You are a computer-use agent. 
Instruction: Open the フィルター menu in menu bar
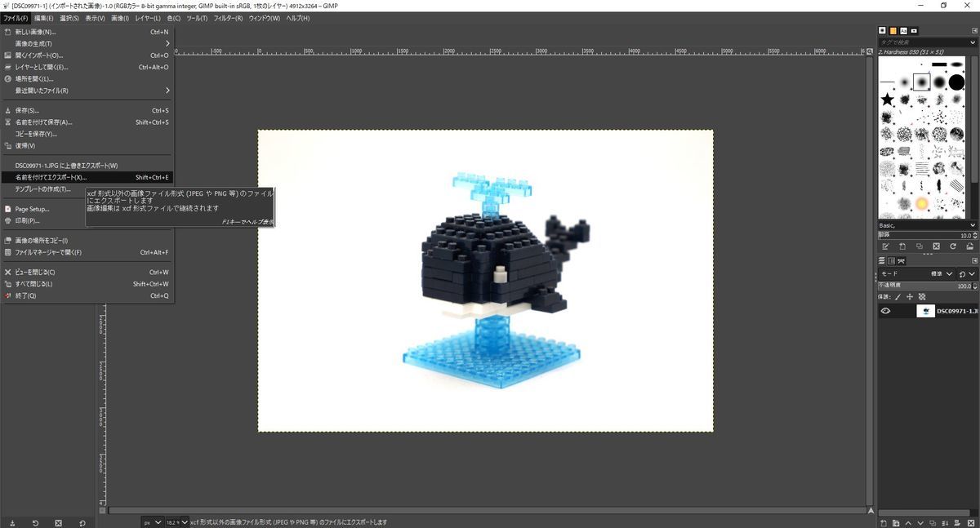[228, 18]
